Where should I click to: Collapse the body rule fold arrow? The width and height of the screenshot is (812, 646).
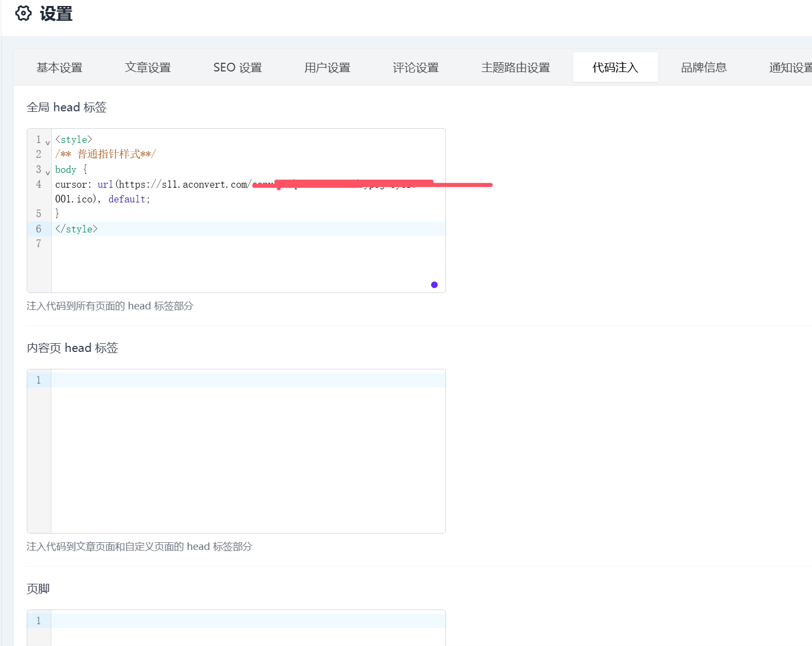(47, 172)
